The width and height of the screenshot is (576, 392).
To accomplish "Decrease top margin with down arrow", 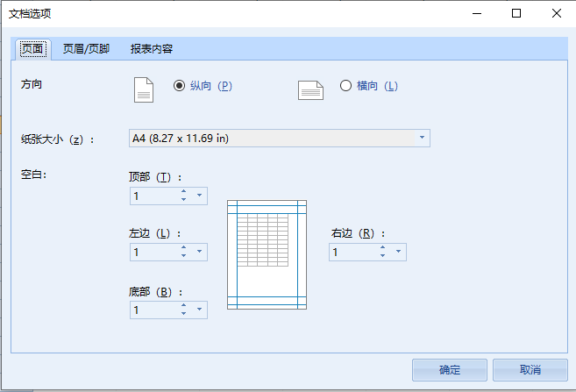I will click(x=184, y=199).
